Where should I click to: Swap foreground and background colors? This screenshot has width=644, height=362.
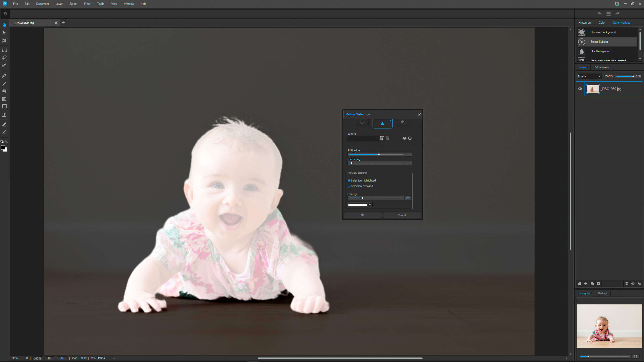pyautogui.click(x=6, y=142)
